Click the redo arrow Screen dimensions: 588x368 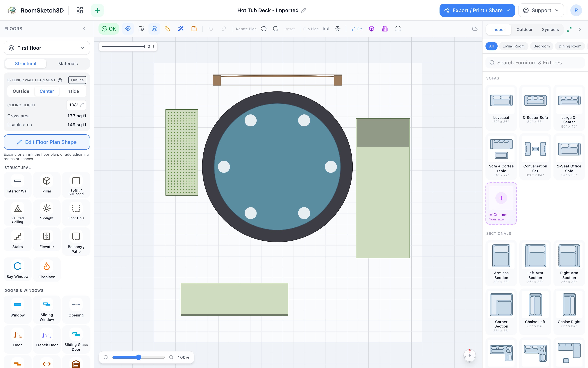coord(224,29)
